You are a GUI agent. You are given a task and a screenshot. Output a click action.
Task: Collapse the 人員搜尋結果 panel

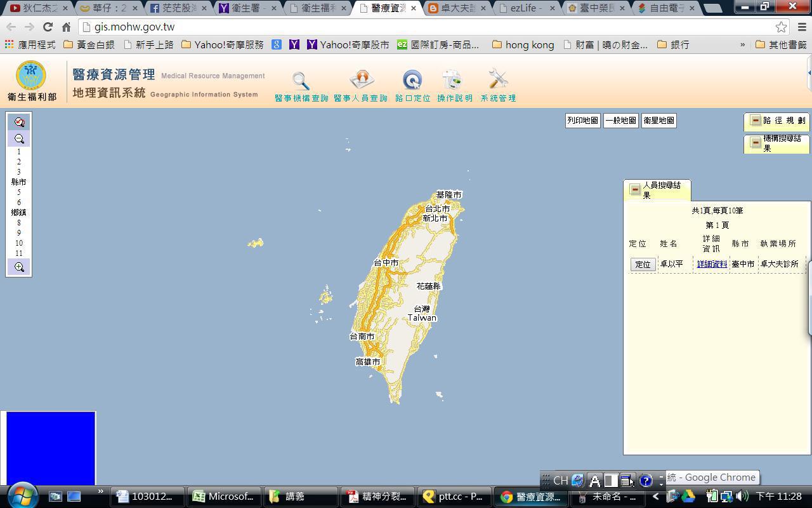point(635,190)
